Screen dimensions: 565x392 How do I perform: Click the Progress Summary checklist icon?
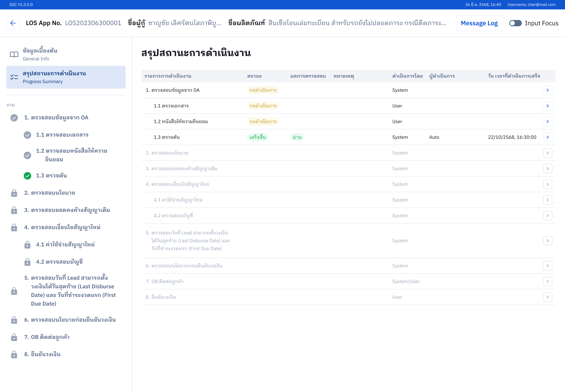14,77
